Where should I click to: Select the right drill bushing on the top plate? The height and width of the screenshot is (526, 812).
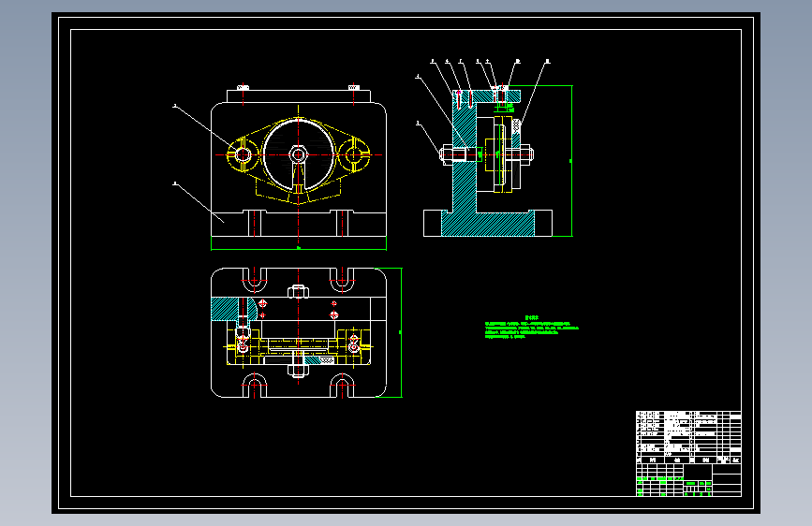354,87
